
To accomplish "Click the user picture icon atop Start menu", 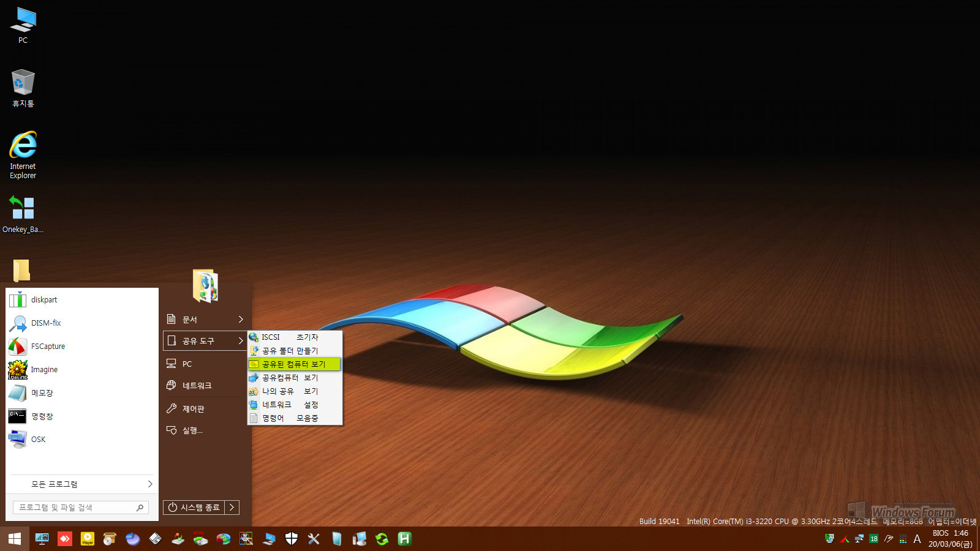I will point(205,286).
